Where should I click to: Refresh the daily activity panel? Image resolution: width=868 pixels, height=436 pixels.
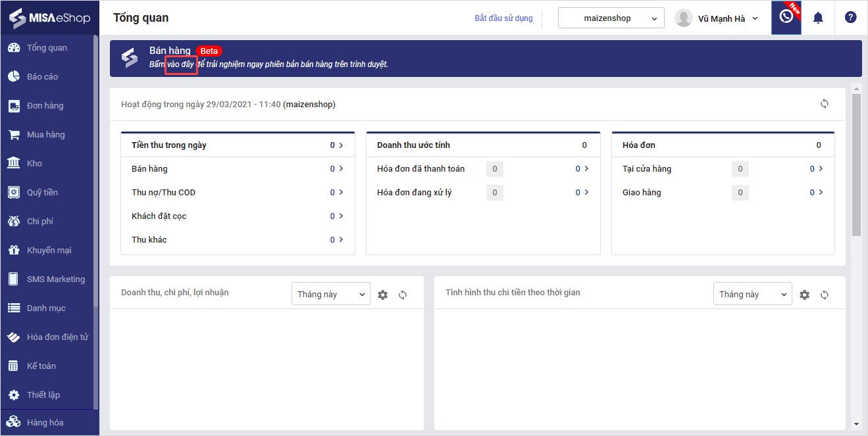click(824, 104)
